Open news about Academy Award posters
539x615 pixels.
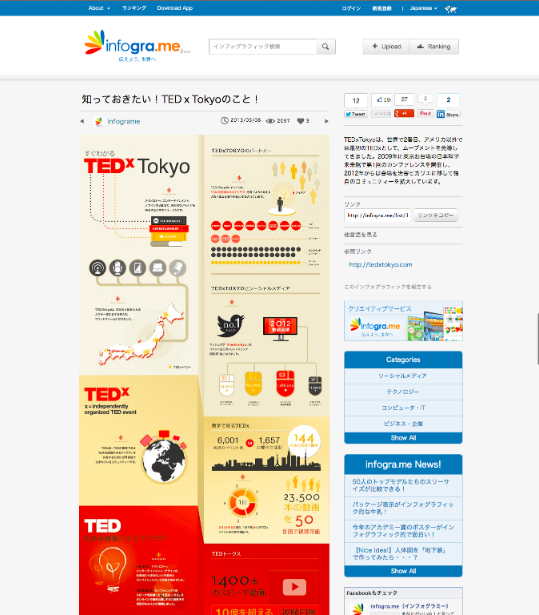403,531
